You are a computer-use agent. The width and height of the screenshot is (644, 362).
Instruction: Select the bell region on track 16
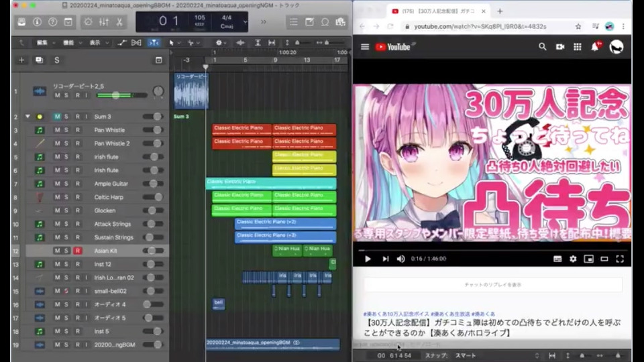[x=219, y=304]
